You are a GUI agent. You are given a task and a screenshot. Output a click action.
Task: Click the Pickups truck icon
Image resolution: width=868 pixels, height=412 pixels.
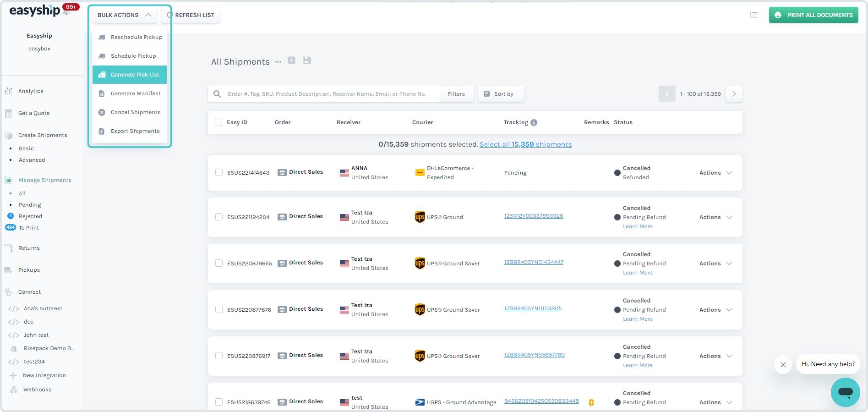click(x=8, y=270)
